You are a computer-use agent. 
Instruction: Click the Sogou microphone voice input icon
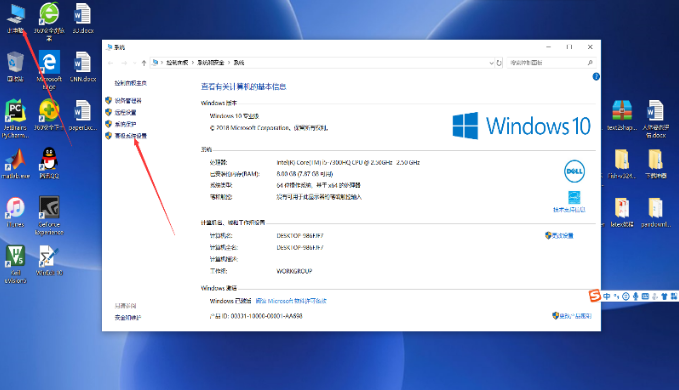click(x=635, y=296)
